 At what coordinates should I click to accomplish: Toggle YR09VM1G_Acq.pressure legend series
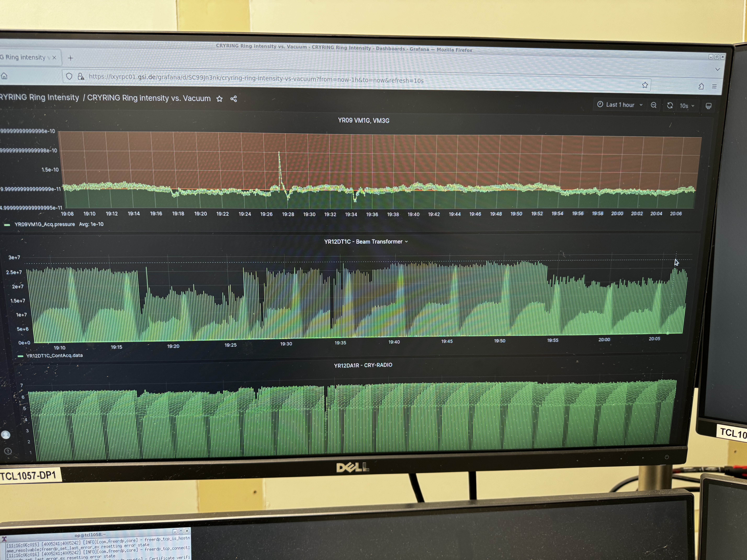pyautogui.click(x=45, y=224)
